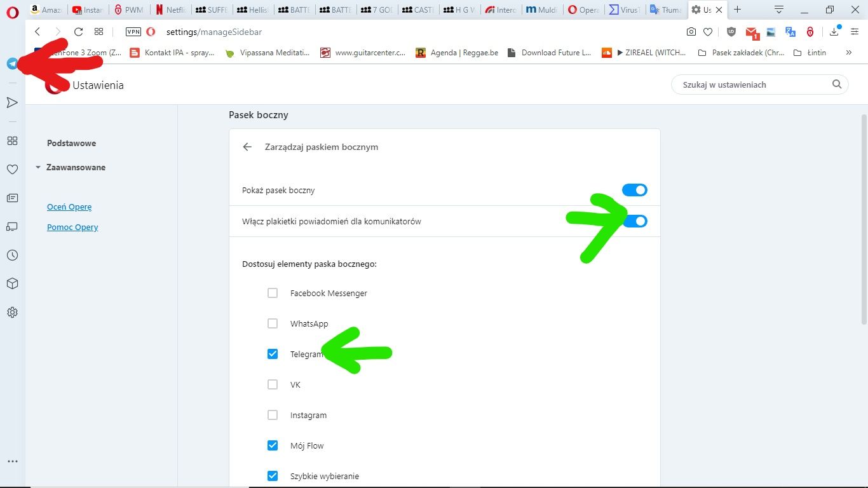Open Kontakt IPA bookmark
The image size is (868, 488).
[172, 53]
